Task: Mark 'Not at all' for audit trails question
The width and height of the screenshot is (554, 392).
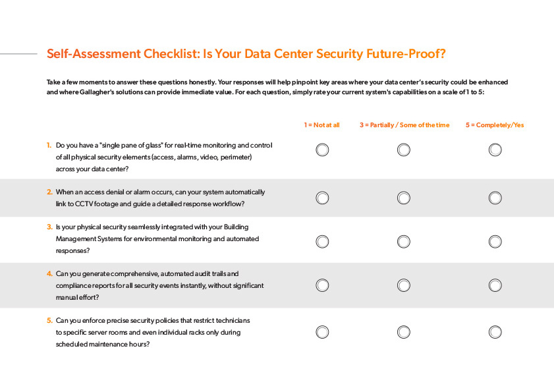Action: click(322, 285)
